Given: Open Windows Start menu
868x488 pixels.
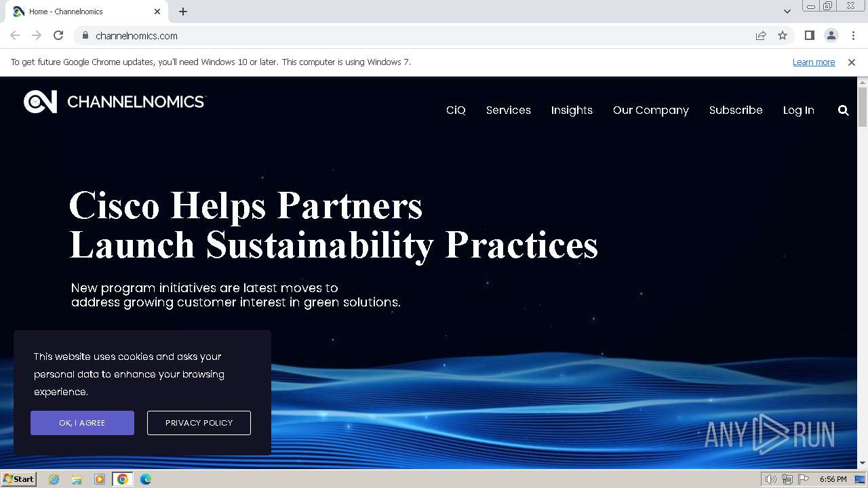Looking at the screenshot, I should coord(18,479).
